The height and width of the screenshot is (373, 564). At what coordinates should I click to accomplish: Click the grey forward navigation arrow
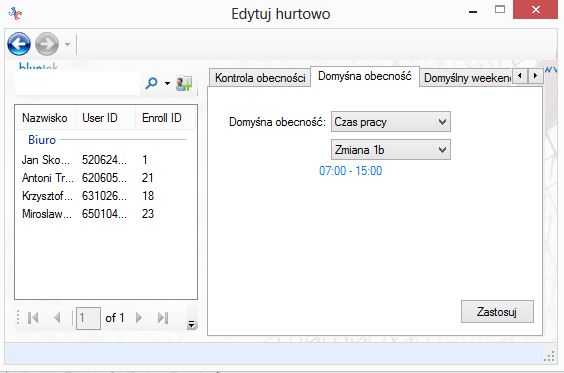point(47,44)
